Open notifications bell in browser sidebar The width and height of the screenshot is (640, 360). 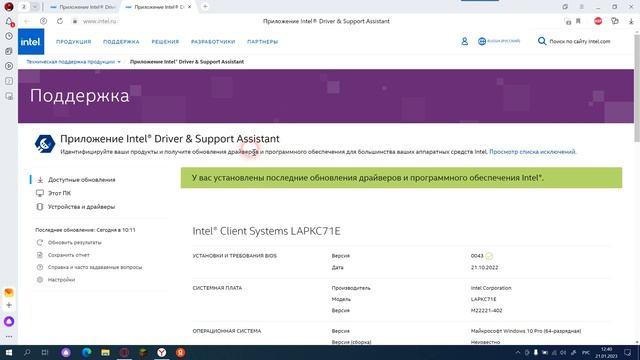(x=9, y=21)
